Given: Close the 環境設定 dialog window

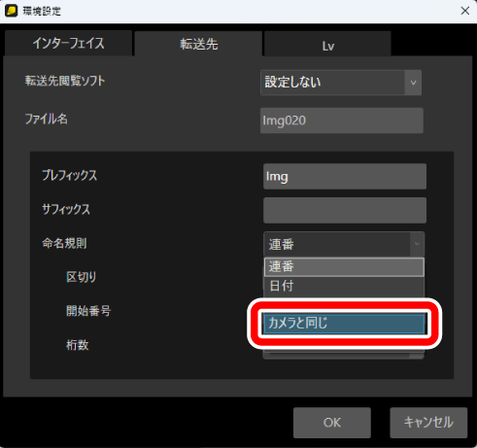Looking at the screenshot, I should coord(465,11).
